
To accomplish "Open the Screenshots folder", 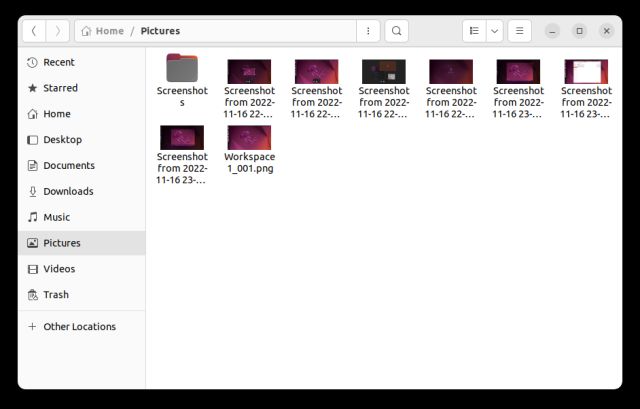I will [182, 69].
